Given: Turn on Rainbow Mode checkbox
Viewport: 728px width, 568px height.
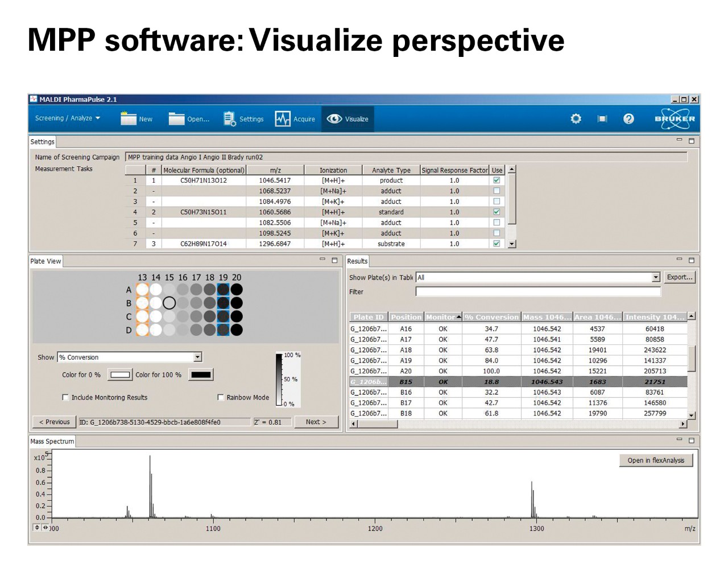Looking at the screenshot, I should pos(221,397).
